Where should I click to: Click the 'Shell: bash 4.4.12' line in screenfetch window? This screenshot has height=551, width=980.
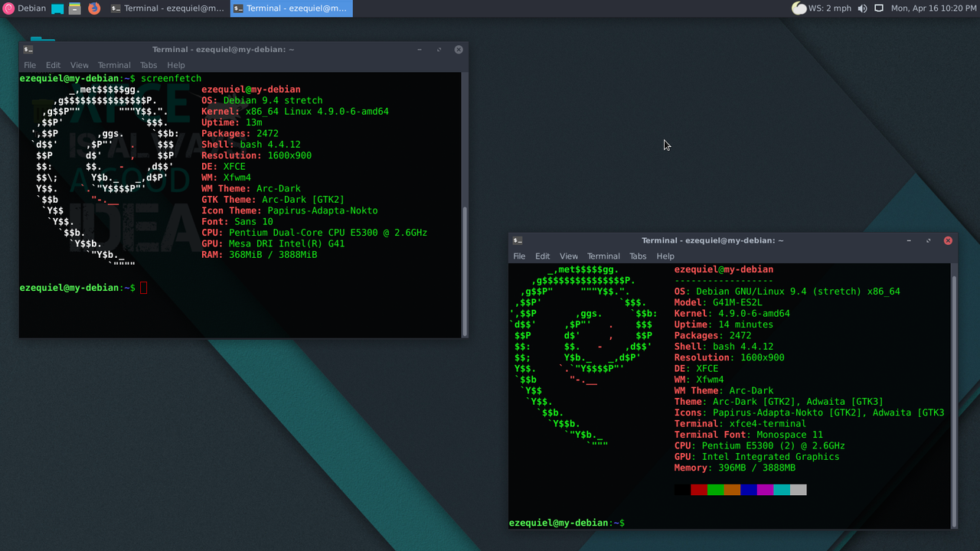click(x=251, y=144)
